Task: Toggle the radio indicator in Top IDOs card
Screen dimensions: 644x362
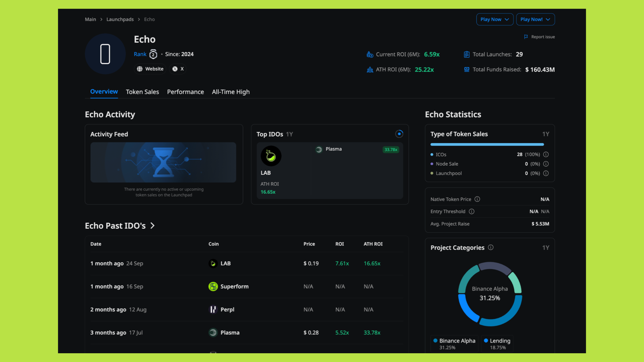Action: click(x=399, y=134)
